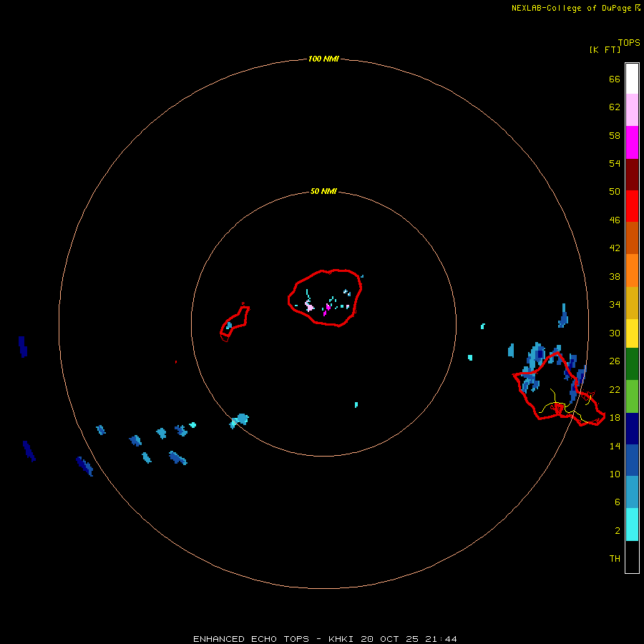Click the bright red legend swatch
Screen dimensions: 644x644
tap(632, 206)
